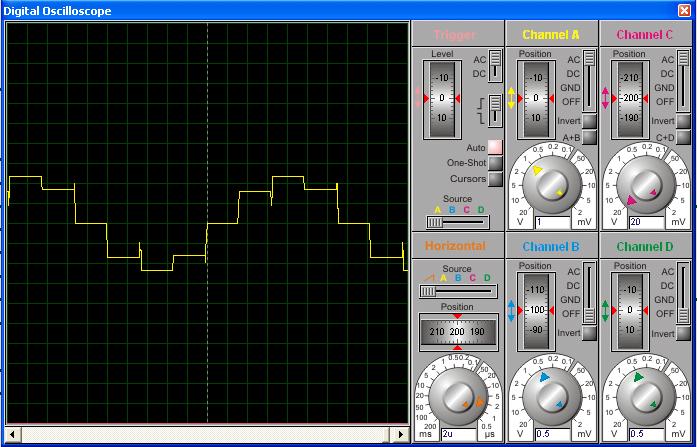
Task: Click the yellow A letter under trigger Source
Action: pos(437,210)
